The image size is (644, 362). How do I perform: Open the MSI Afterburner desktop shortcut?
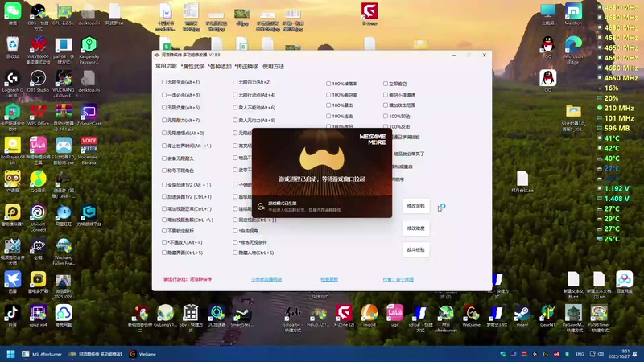click(446, 319)
